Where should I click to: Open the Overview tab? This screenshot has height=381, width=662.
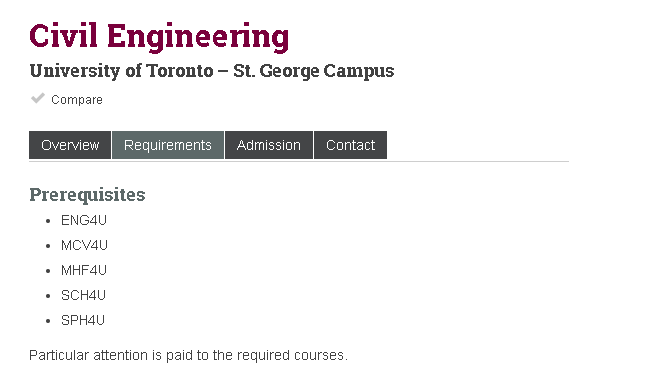(x=70, y=145)
